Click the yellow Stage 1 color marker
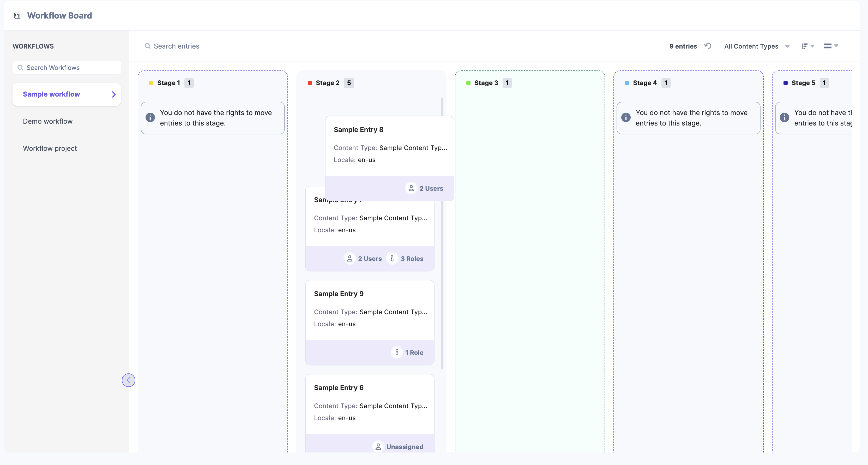This screenshot has width=868, height=465. point(151,83)
